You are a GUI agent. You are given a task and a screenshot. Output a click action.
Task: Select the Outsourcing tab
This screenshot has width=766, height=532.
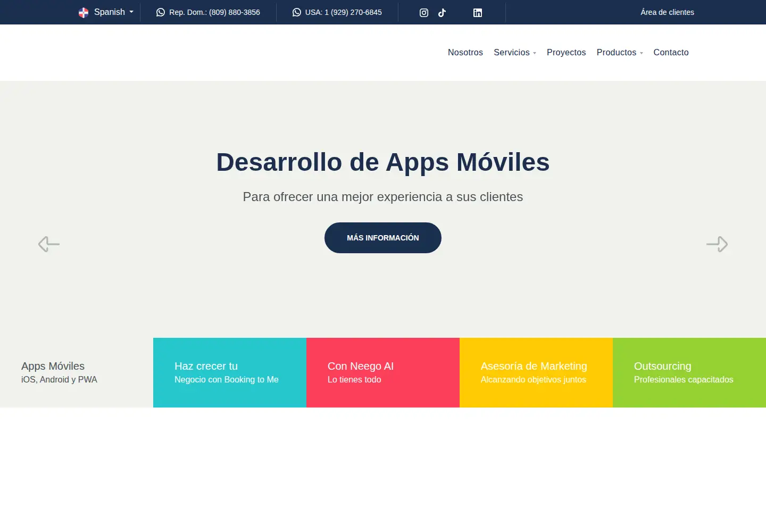coord(689,372)
